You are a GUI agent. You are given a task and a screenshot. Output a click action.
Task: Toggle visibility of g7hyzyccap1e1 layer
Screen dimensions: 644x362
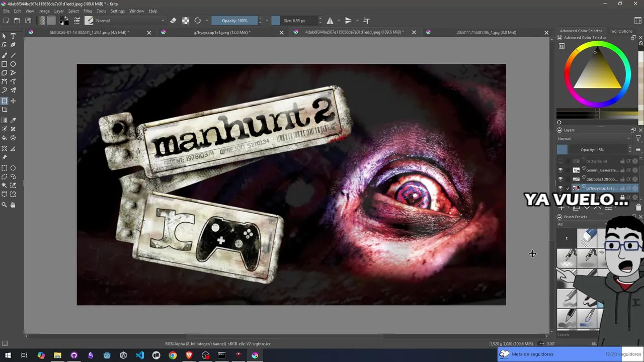click(560, 188)
